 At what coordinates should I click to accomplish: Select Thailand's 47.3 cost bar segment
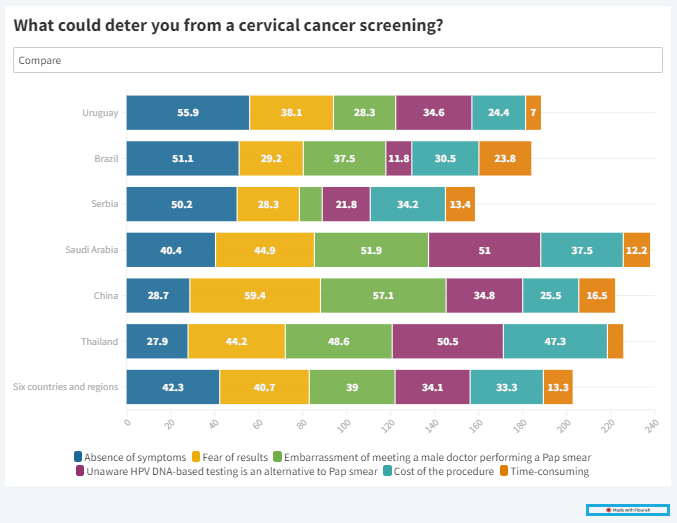coord(555,342)
